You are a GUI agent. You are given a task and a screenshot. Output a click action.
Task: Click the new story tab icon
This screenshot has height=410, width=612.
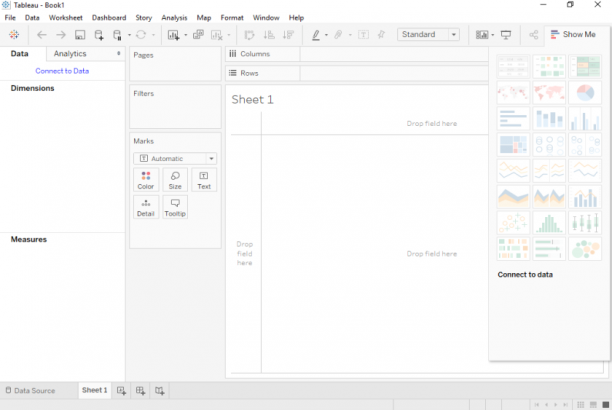click(x=160, y=390)
